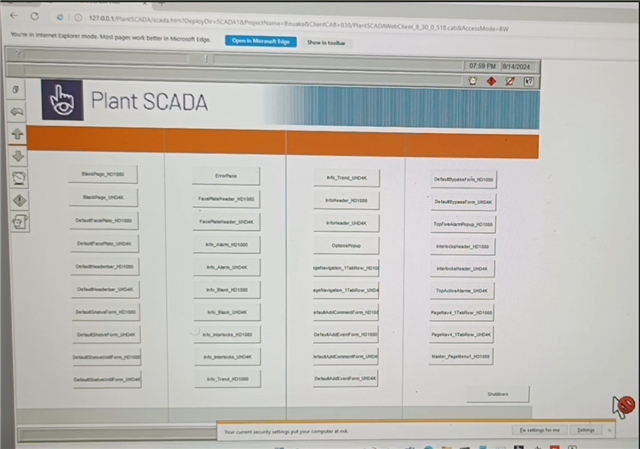The height and width of the screenshot is (449, 640).
Task: Click the red diamond alarm icon in top toolbar
Action: (x=491, y=81)
